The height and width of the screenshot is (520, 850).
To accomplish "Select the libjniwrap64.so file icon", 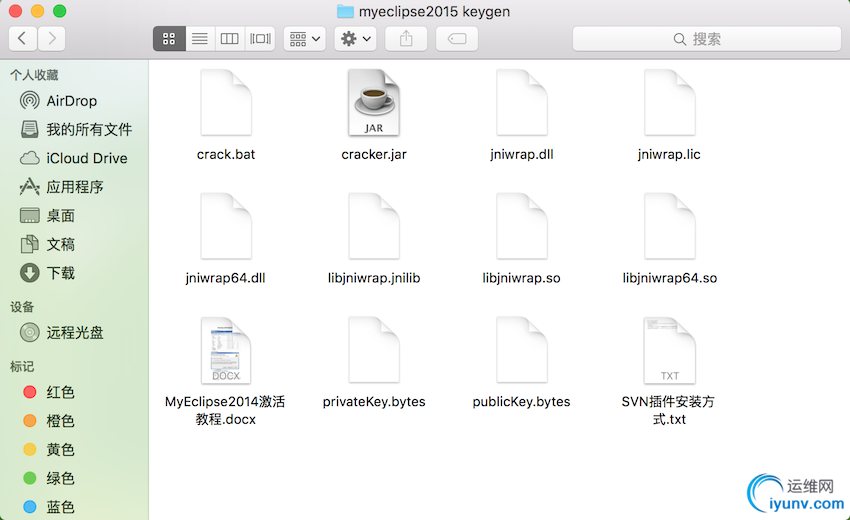I will 670,226.
